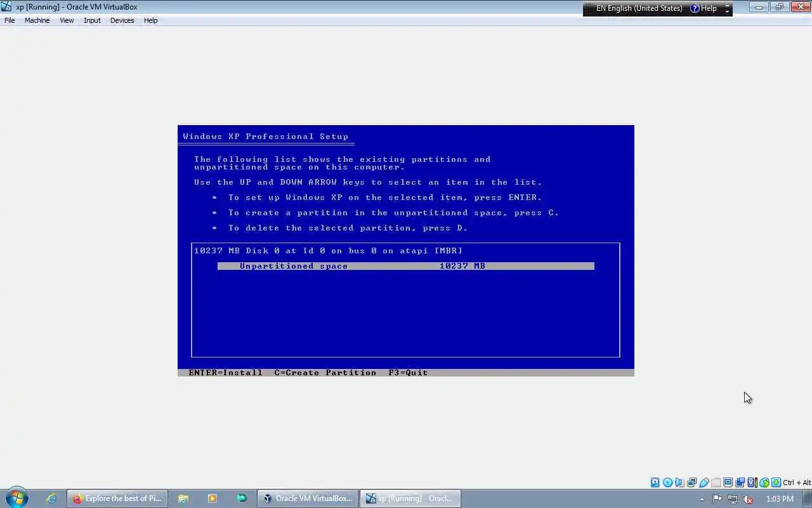
Task: Open the file explorer taskbar icon
Action: point(183,498)
